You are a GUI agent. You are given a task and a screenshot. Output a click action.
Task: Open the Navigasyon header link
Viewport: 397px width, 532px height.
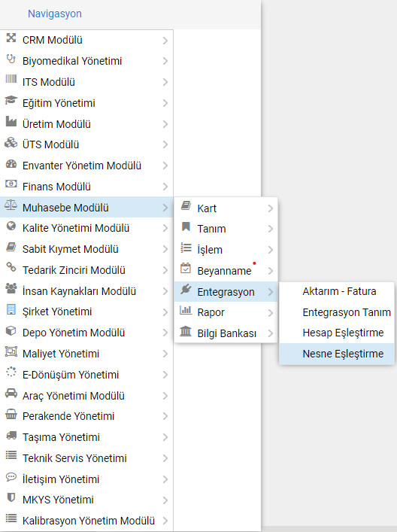(x=55, y=14)
